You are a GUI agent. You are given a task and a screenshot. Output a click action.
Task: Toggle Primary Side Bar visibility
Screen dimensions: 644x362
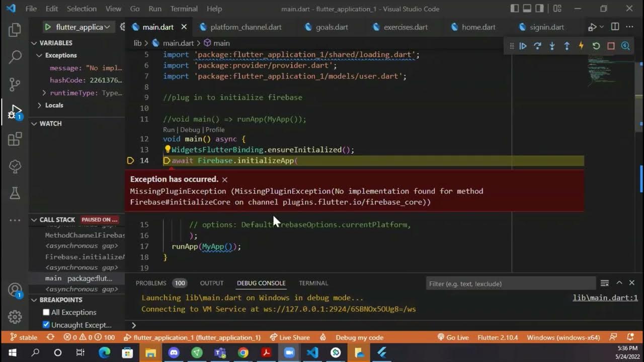coord(514,9)
